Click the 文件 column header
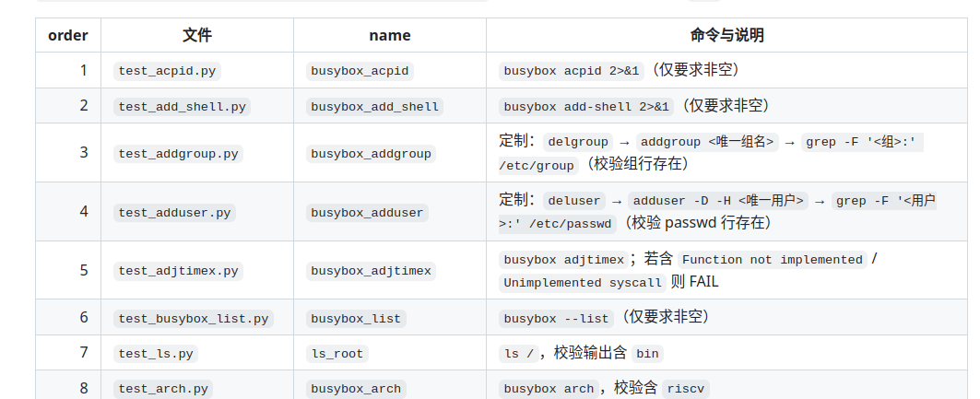Viewport: 980px width, 399px height. tap(197, 35)
